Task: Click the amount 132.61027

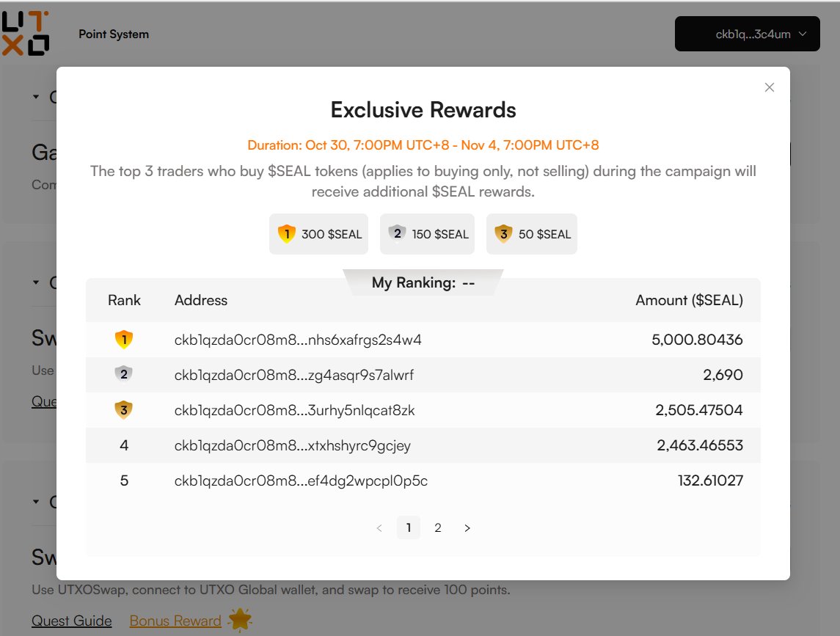Action: (710, 480)
